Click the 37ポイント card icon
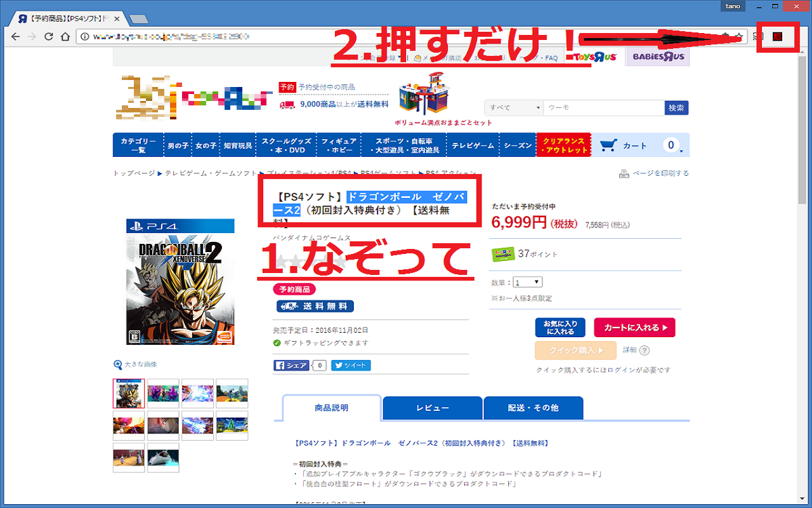The image size is (812, 508). click(502, 253)
